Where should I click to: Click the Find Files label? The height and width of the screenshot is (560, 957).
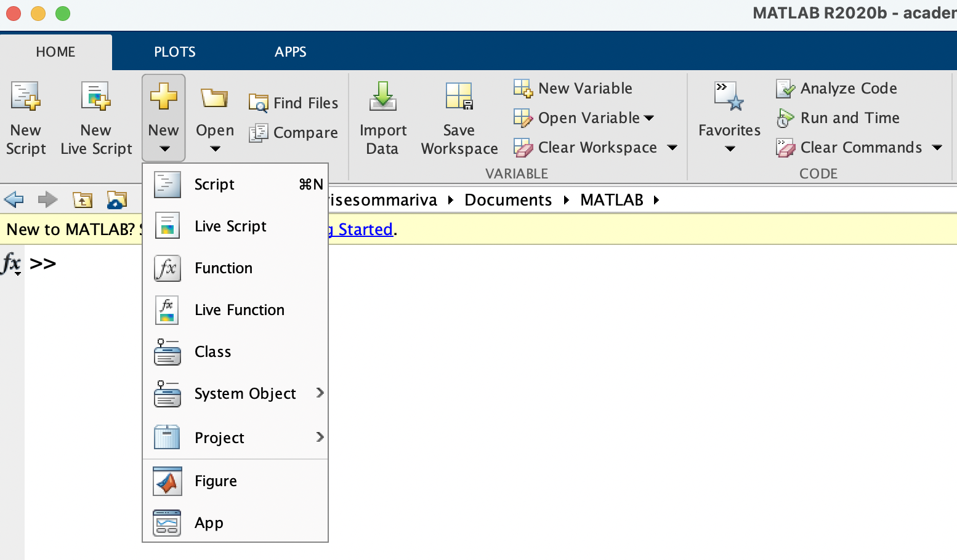pos(305,103)
